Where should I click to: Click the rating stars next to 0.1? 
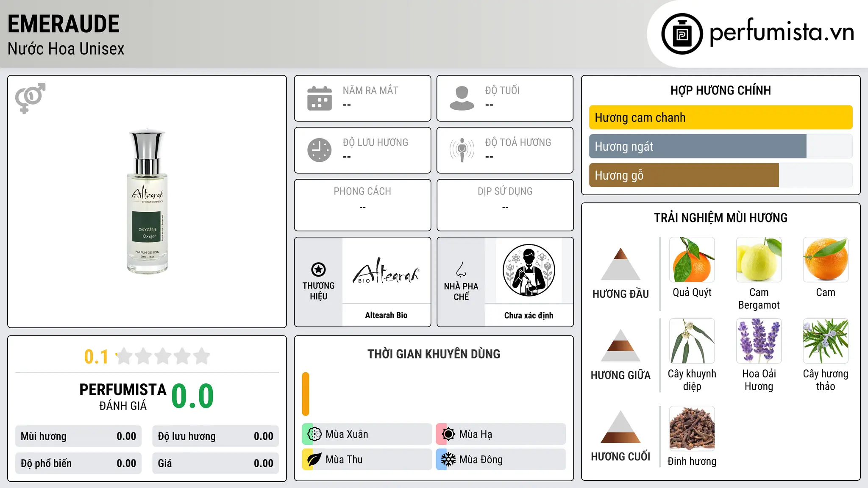click(163, 356)
